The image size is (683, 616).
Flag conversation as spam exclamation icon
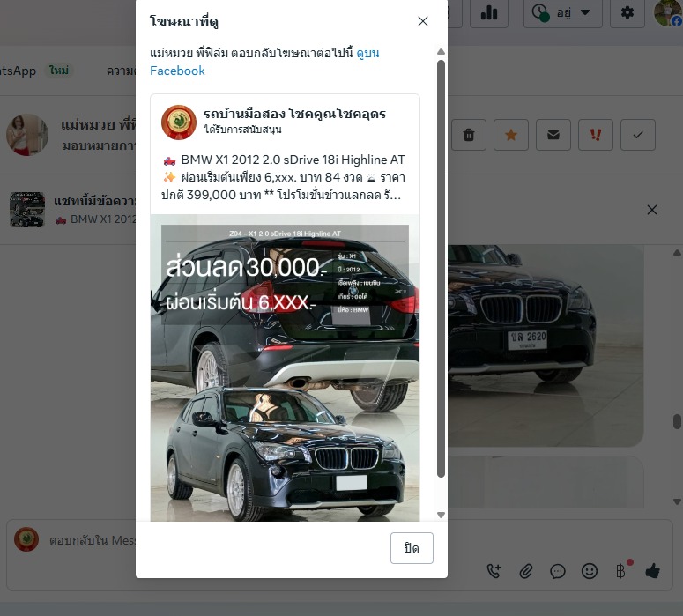point(596,135)
